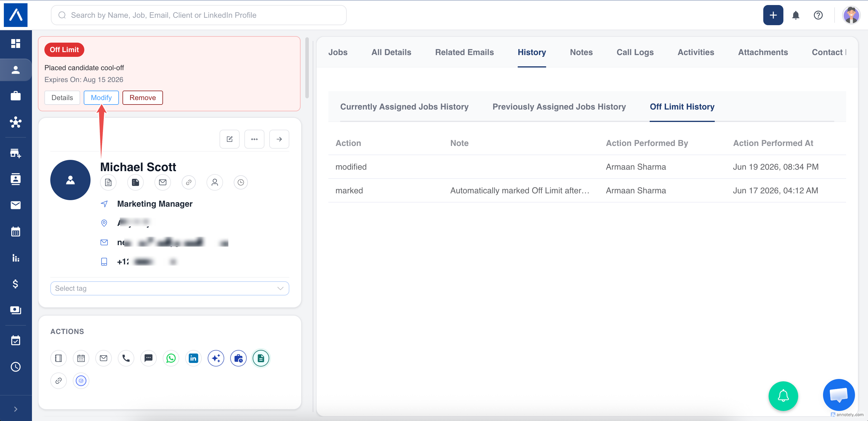This screenshot has height=421, width=868.
Task: Open the dashboard icon in sidebar
Action: (15, 44)
